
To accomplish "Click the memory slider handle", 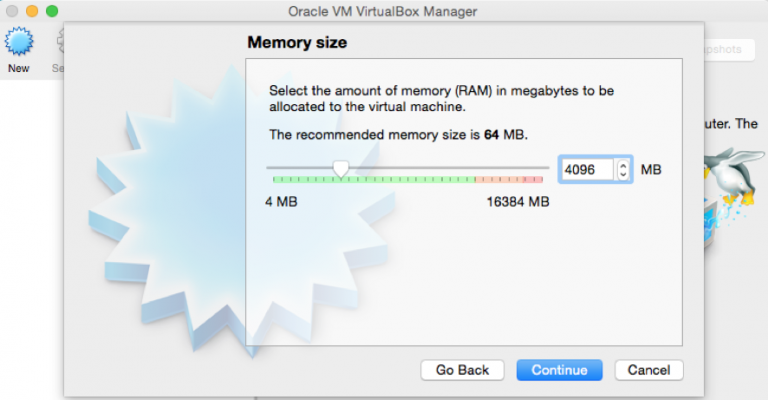I will pos(341,169).
